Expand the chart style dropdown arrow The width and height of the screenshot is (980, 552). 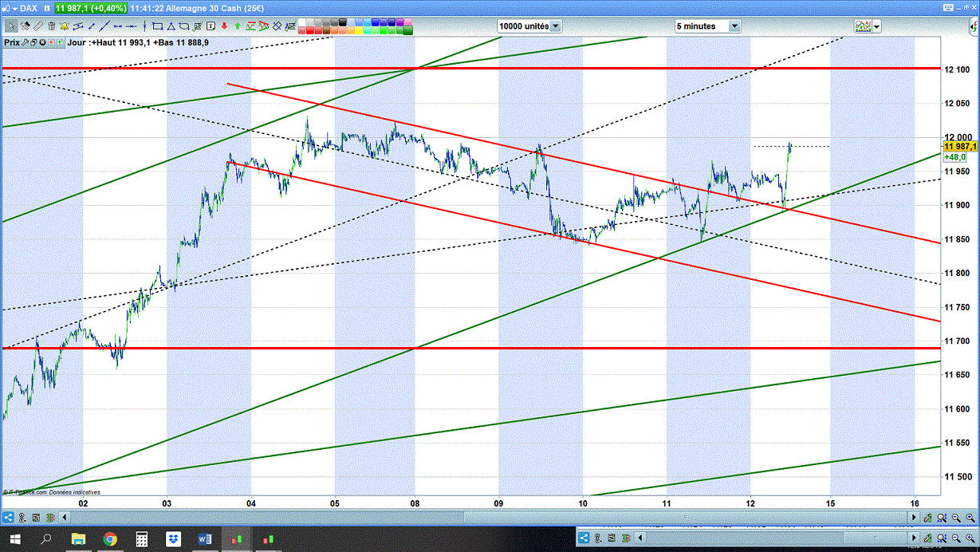[876, 26]
